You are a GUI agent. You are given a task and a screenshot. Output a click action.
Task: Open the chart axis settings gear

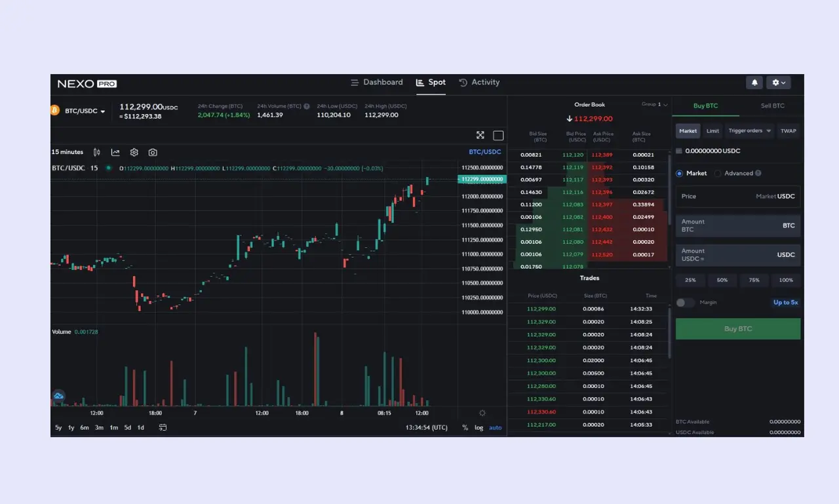482,413
